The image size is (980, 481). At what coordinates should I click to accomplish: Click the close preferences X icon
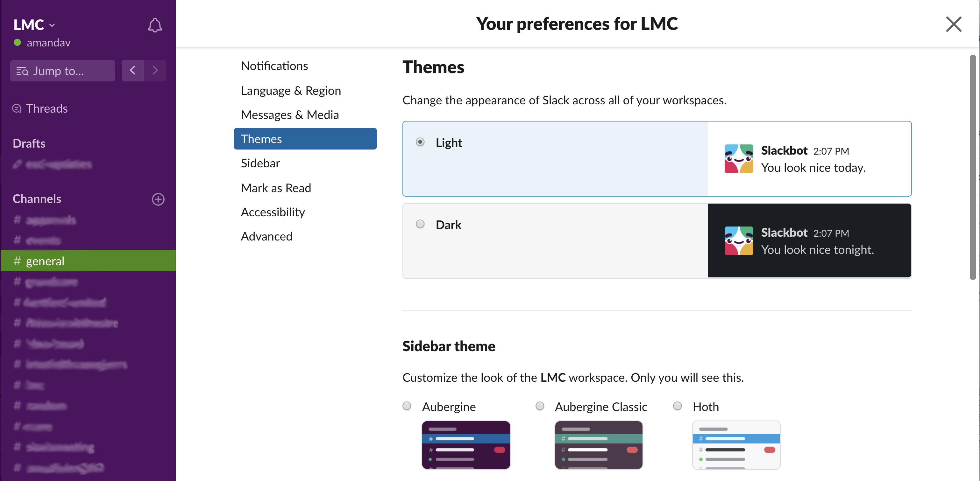point(955,24)
